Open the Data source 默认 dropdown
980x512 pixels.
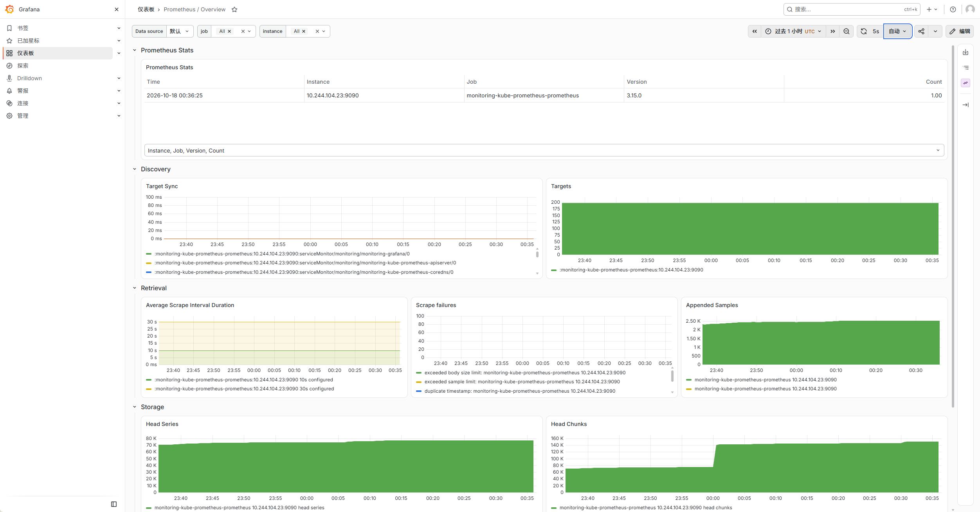180,31
